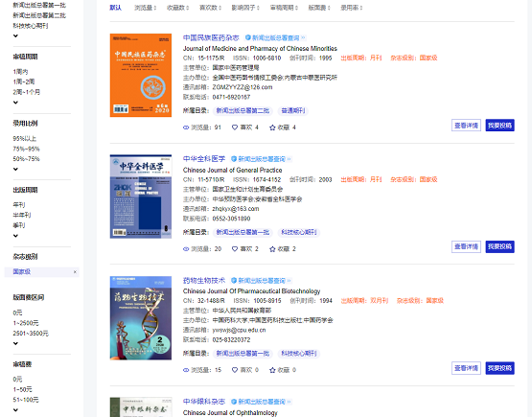Expand more options under 审稿周期
The width and height of the screenshot is (532, 417).
(x=15, y=103)
